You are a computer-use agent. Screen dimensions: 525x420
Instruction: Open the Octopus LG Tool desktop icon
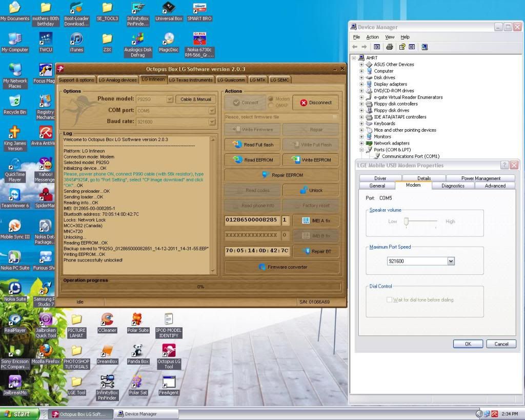(x=169, y=351)
